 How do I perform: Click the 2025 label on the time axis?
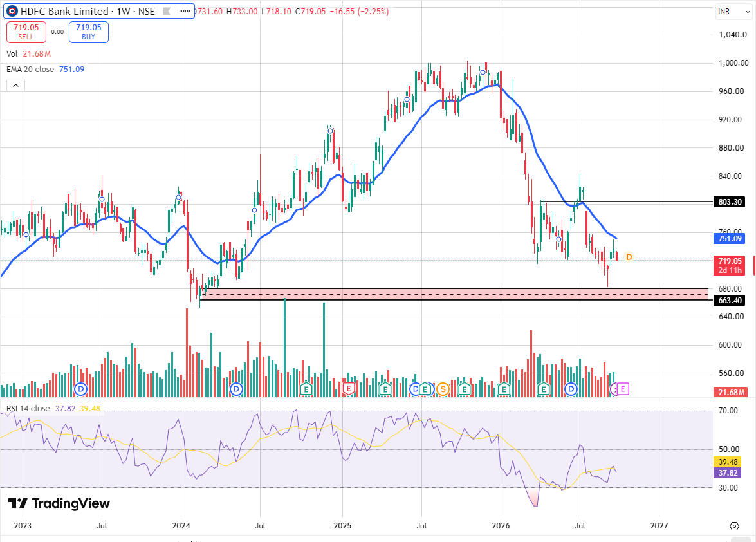[343, 526]
